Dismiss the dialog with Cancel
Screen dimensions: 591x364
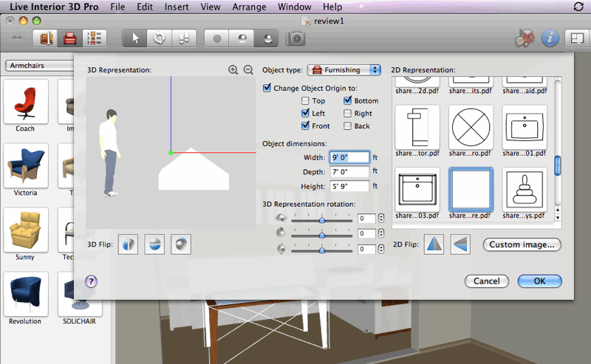487,281
